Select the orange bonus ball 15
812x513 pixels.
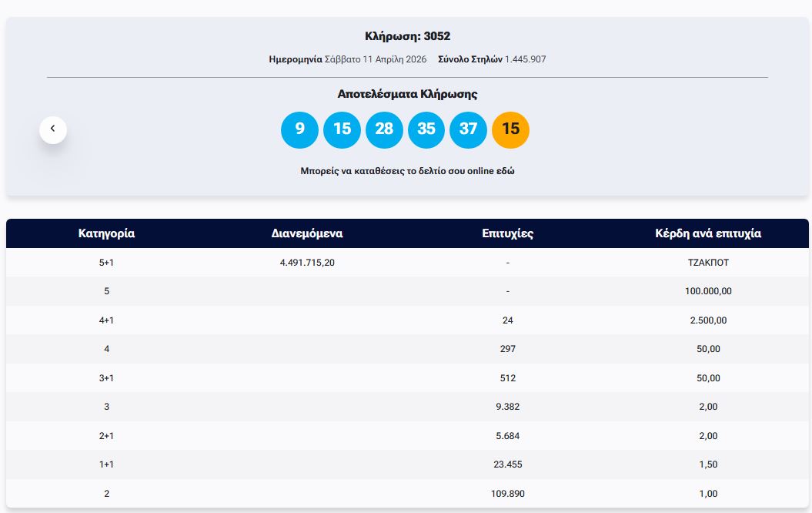click(x=510, y=129)
